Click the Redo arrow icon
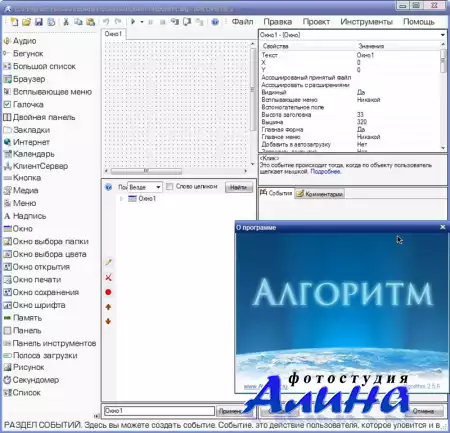Image resolution: width=450 pixels, height=433 pixels. tap(118, 22)
